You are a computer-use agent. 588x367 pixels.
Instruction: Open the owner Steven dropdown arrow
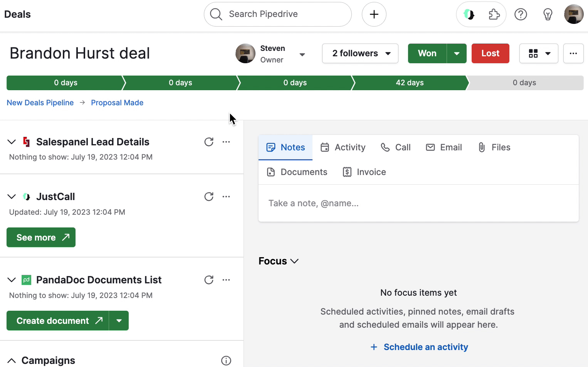pos(302,54)
